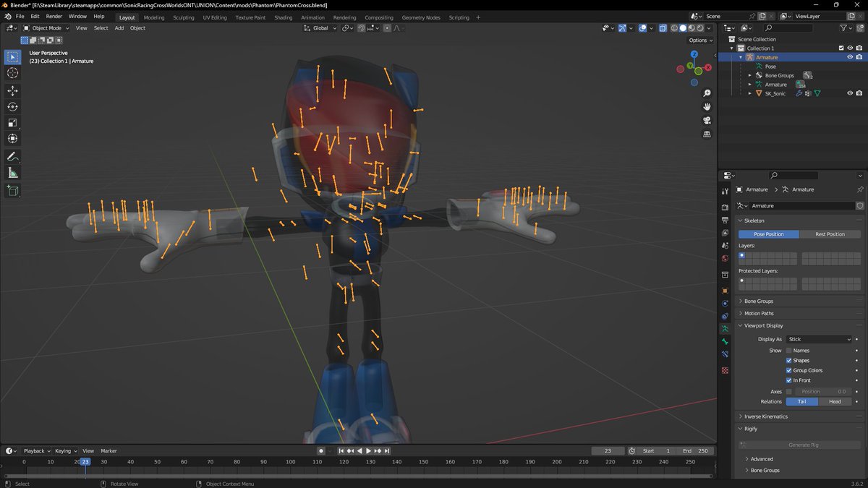Open the Global transform orientation dropdown
Viewport: 868px width, 488px height.
coord(320,28)
